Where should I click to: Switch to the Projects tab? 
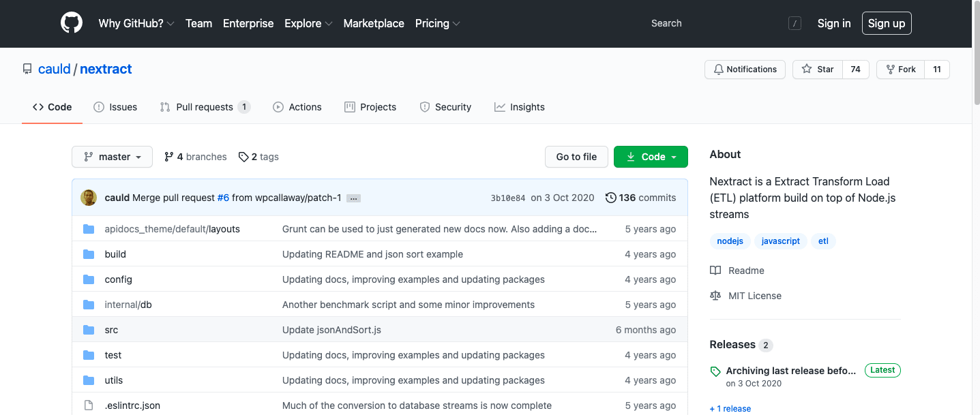(370, 107)
